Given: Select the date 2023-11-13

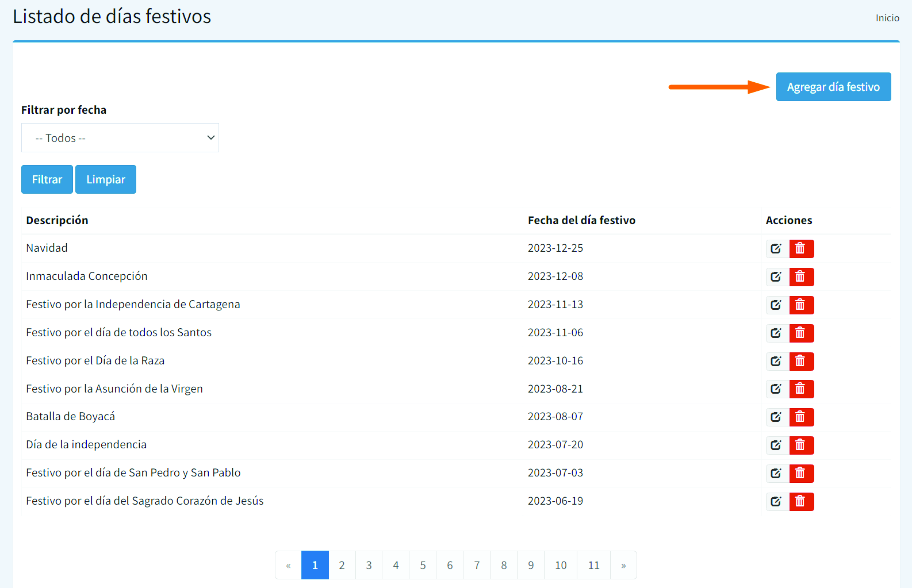Looking at the screenshot, I should (x=555, y=304).
